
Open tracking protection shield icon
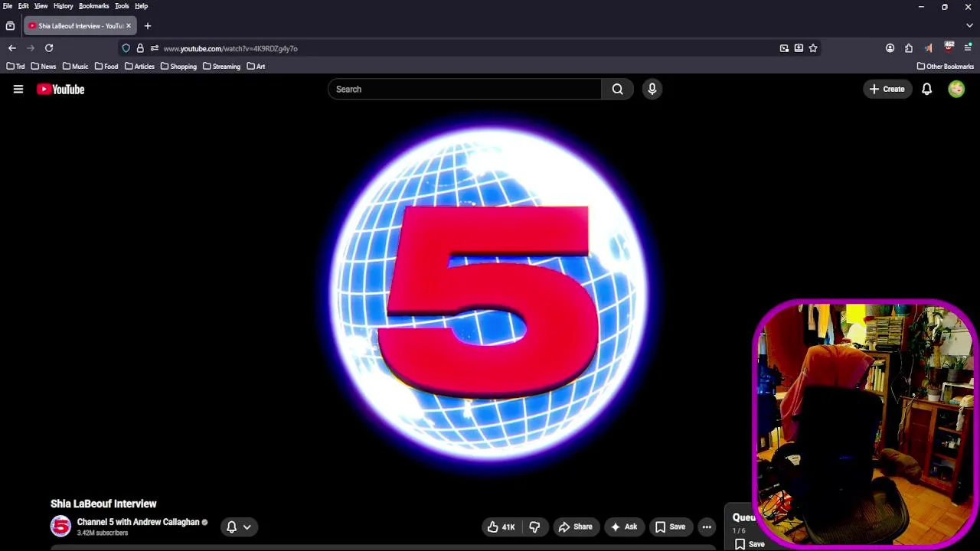(x=126, y=48)
